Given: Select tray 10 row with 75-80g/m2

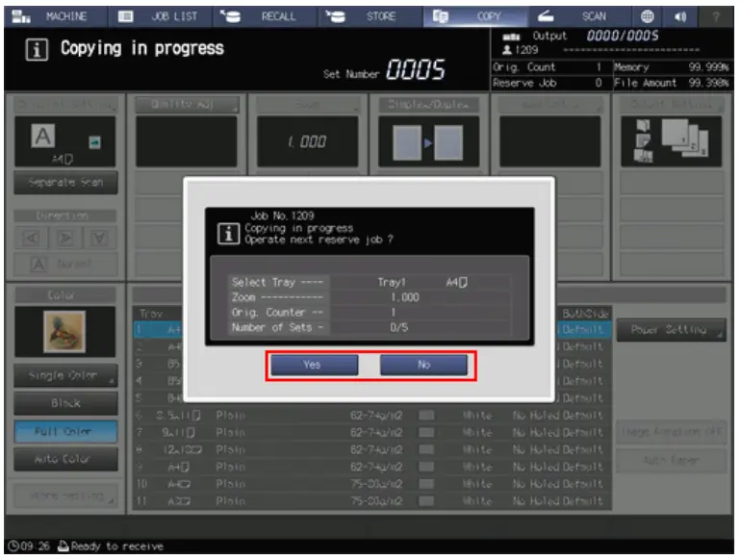Looking at the screenshot, I should 371,484.
